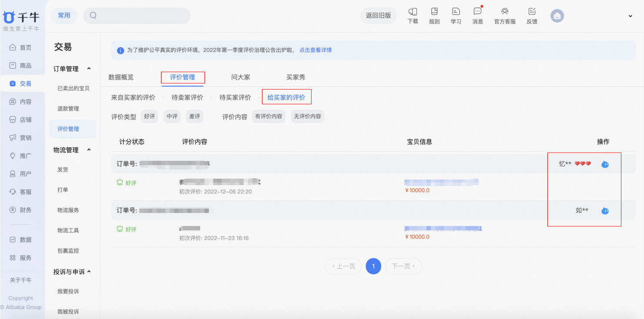Image resolution: width=644 pixels, height=319 pixels.
Task: Open 物流工具 menu item
Action: (x=68, y=230)
